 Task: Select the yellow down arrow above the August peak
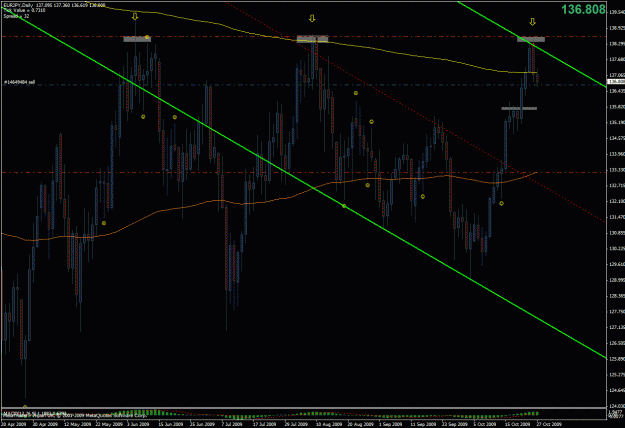[312, 18]
